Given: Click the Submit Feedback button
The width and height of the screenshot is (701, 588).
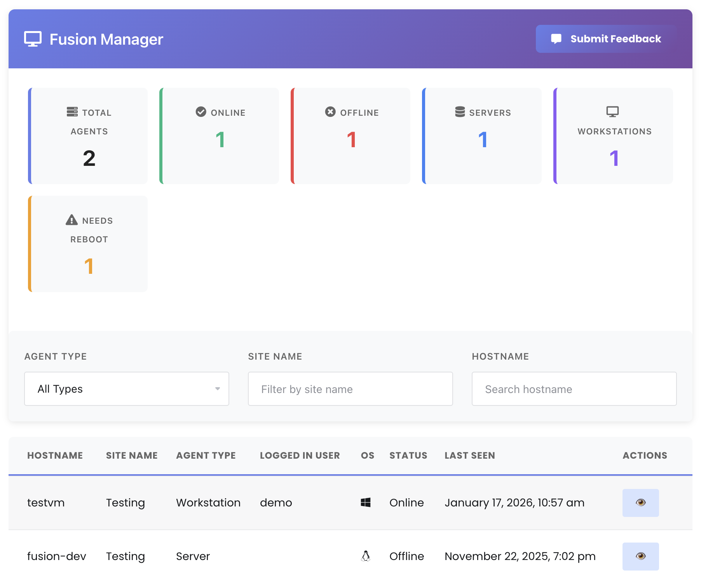Looking at the screenshot, I should pyautogui.click(x=606, y=39).
